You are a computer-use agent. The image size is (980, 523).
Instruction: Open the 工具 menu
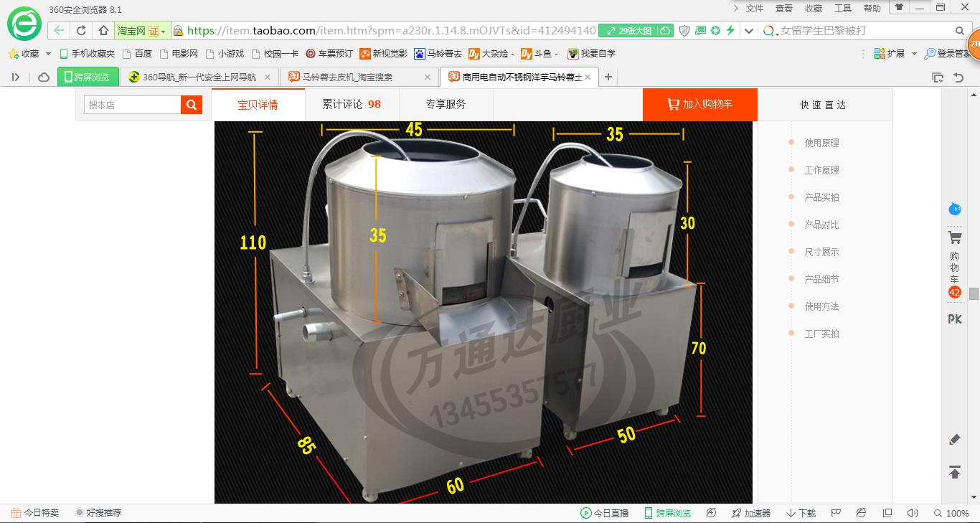tap(842, 8)
